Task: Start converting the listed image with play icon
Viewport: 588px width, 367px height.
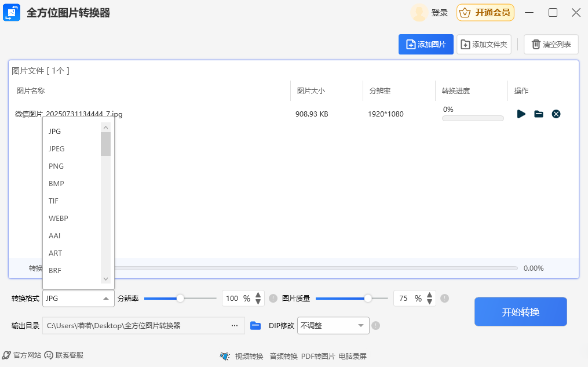Action: pyautogui.click(x=521, y=114)
